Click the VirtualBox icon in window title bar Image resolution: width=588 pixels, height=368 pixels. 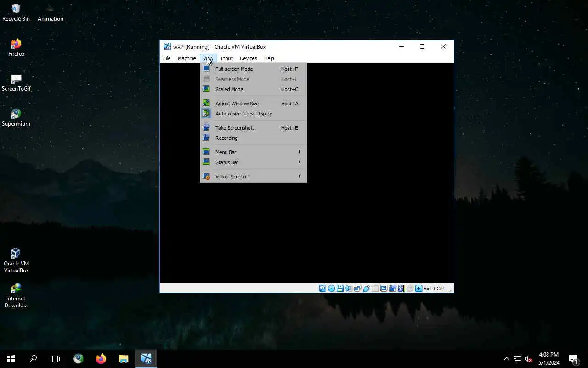coord(167,46)
